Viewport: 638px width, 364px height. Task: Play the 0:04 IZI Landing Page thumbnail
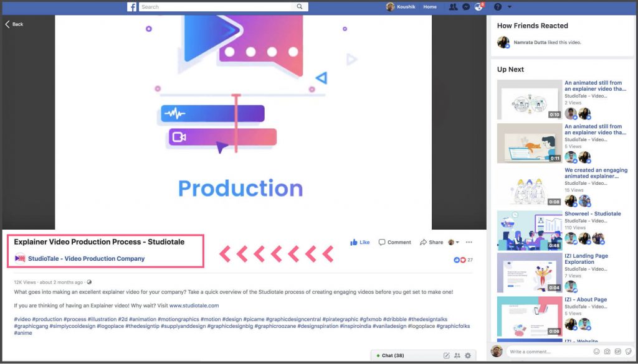coord(530,273)
